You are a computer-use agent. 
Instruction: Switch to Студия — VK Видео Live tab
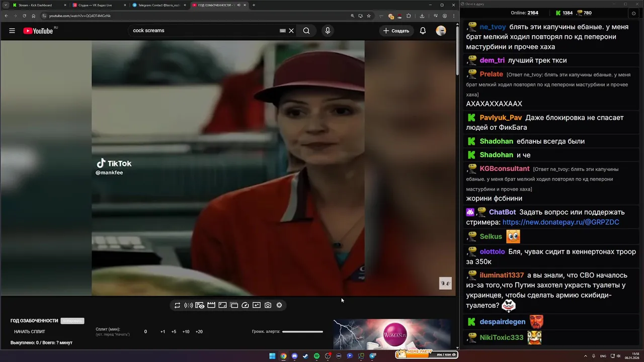point(98,5)
